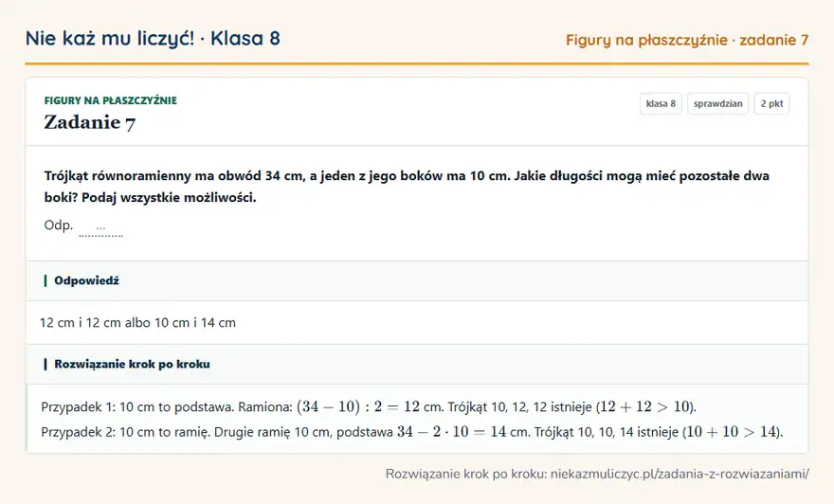Click the 'Nie każ mu liczyć! · Klasa 8' header
This screenshot has width=834, height=504.
(x=153, y=38)
